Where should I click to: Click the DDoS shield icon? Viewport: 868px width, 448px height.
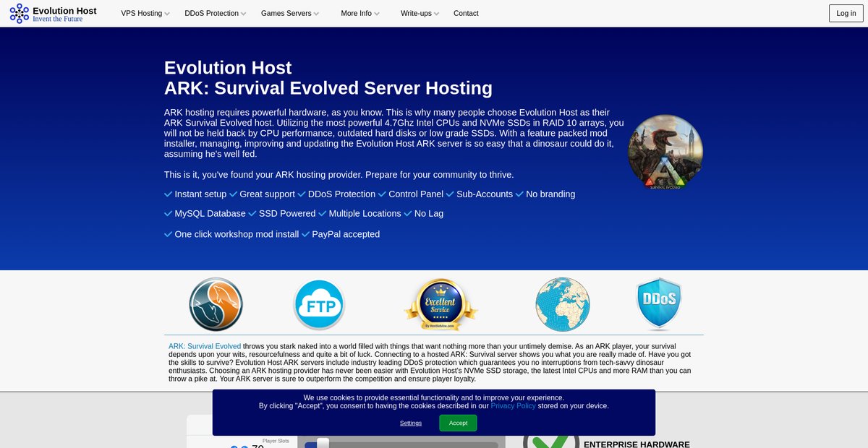(x=659, y=304)
